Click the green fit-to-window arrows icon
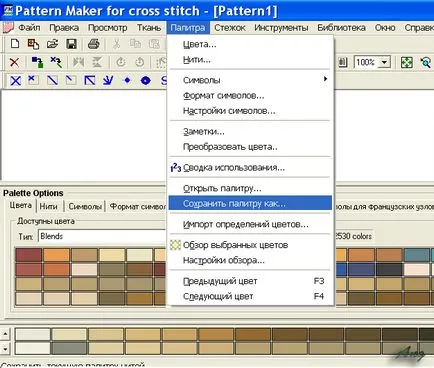This screenshot has height=368, width=434. 407,62
